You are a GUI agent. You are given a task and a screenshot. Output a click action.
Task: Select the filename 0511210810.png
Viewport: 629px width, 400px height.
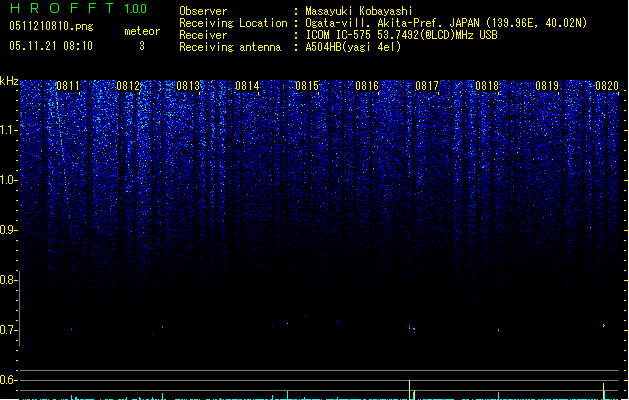tap(51, 26)
